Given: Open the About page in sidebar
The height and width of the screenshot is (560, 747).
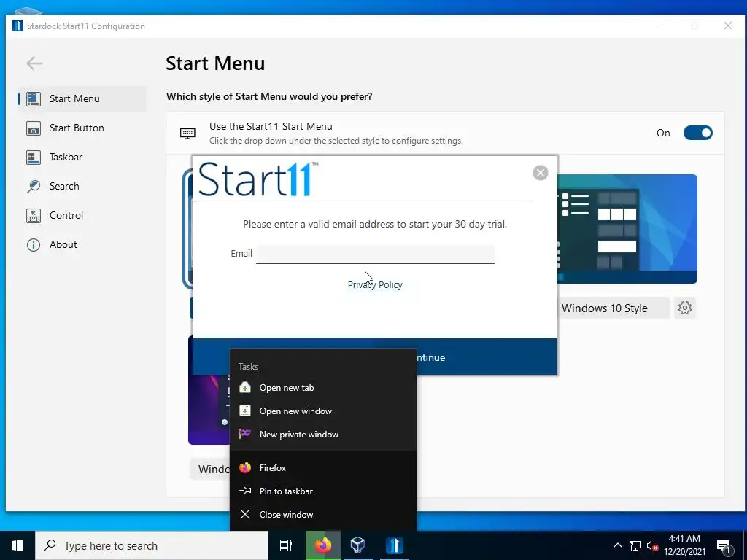Looking at the screenshot, I should coord(82,244).
